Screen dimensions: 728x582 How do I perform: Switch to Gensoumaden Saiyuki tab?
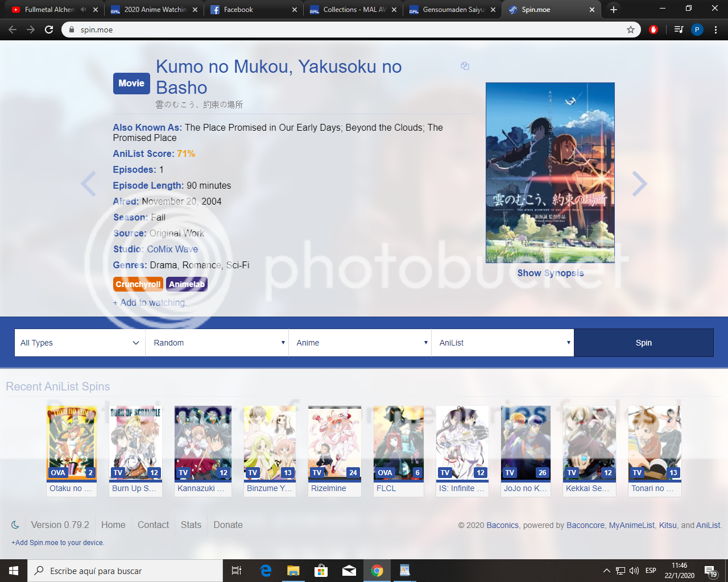click(x=452, y=10)
